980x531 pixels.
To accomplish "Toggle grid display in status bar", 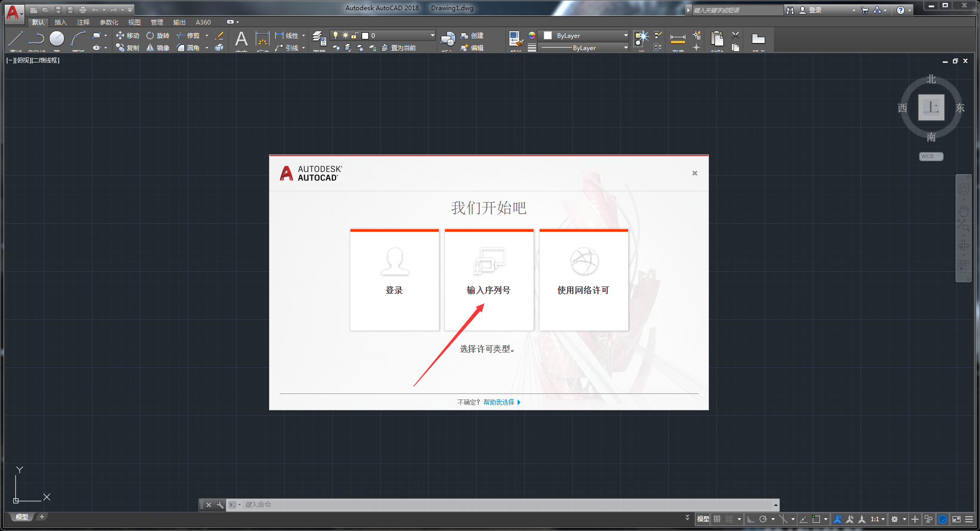I will [x=717, y=519].
